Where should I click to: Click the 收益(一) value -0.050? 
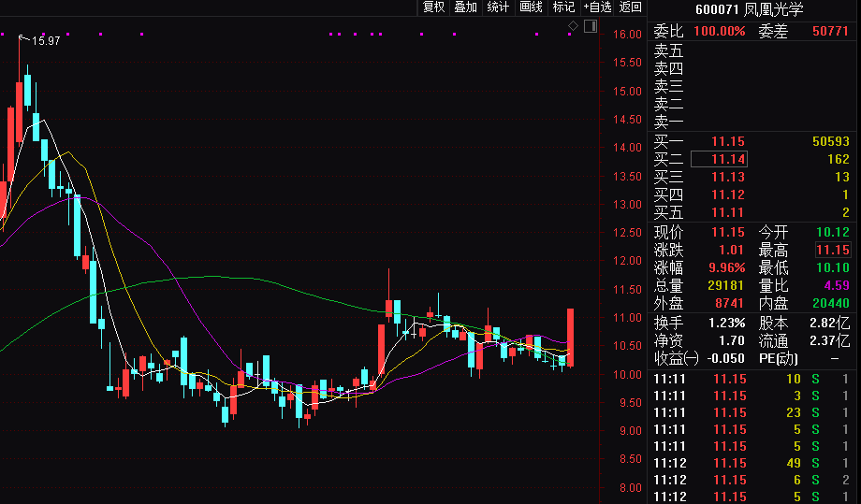[726, 358]
